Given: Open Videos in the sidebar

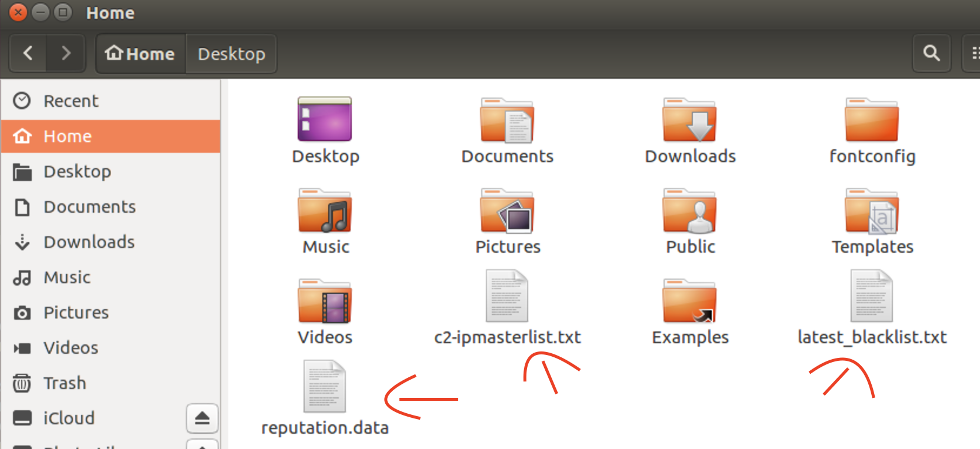Looking at the screenshot, I should 71,348.
